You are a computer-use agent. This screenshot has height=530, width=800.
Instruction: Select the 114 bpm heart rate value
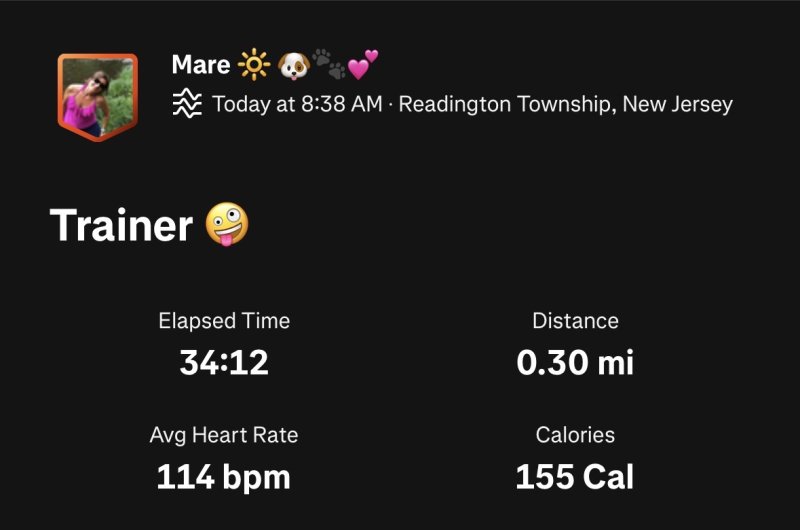tap(224, 477)
